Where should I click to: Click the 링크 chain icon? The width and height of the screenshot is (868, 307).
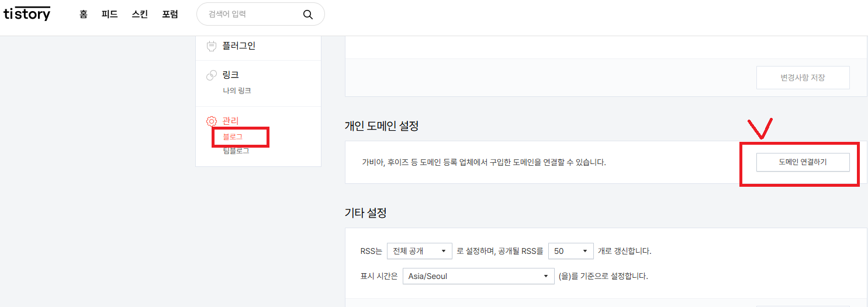[212, 75]
